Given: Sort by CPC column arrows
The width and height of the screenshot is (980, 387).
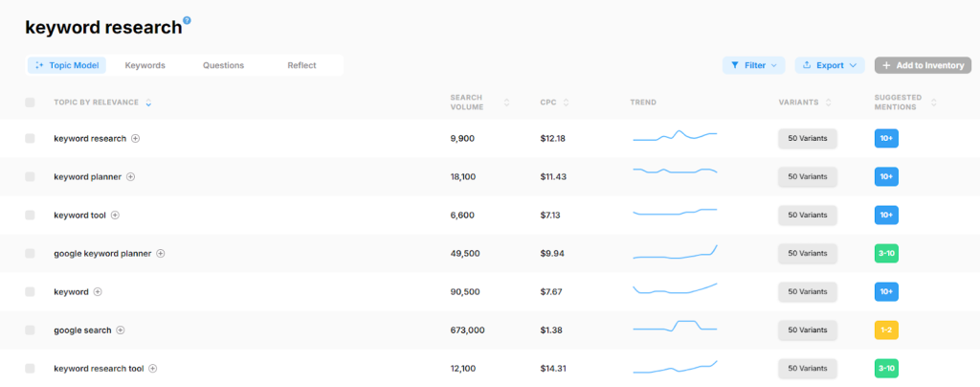Looking at the screenshot, I should [567, 102].
